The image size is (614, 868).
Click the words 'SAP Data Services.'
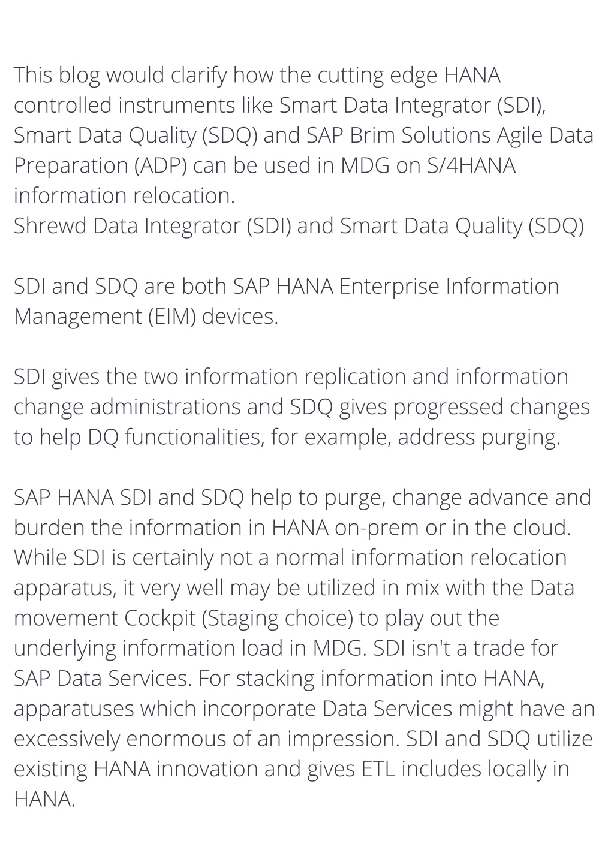coord(102,678)
